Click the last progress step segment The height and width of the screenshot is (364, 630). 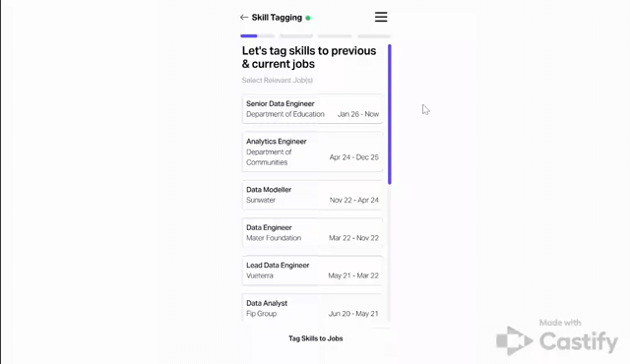coord(374,36)
